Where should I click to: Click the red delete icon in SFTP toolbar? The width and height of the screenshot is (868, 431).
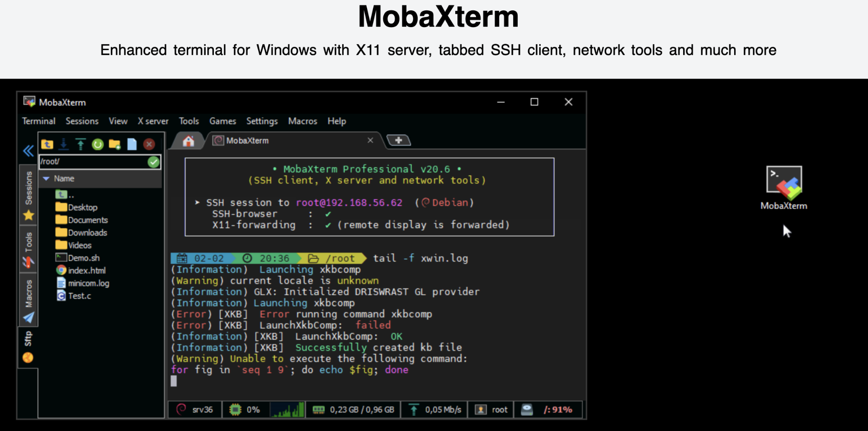tap(149, 145)
